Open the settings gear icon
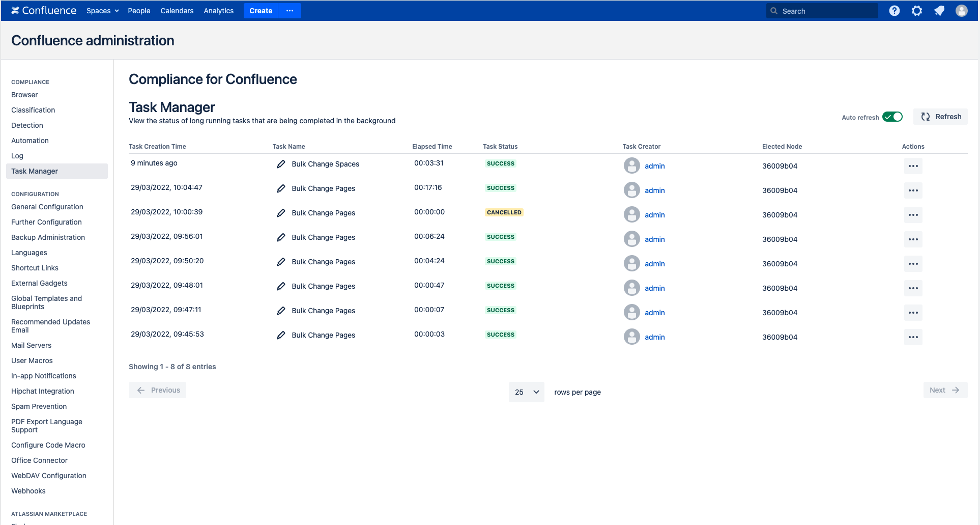The image size is (980, 525). point(916,11)
